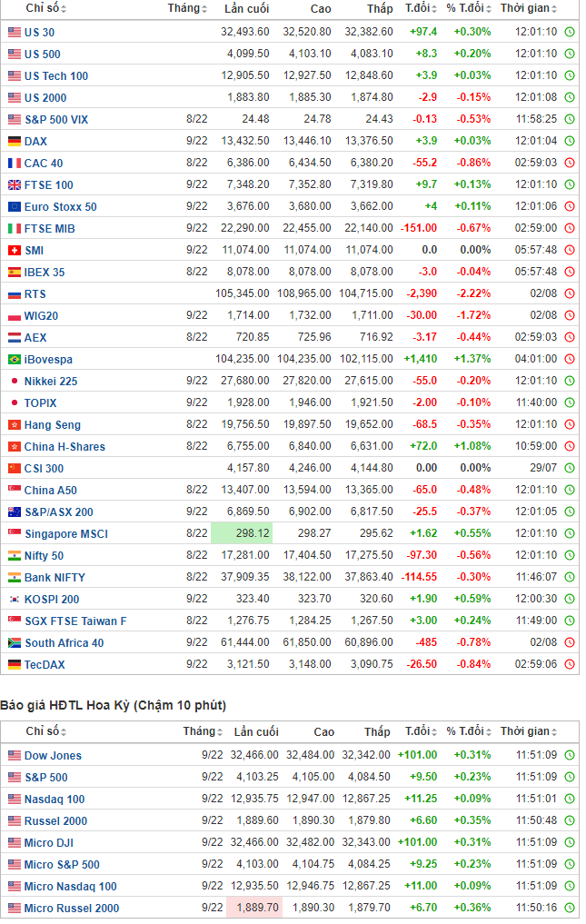Image resolution: width=586 pixels, height=924 pixels.
Task: Open the US 2000 index link
Action: [x=45, y=98]
